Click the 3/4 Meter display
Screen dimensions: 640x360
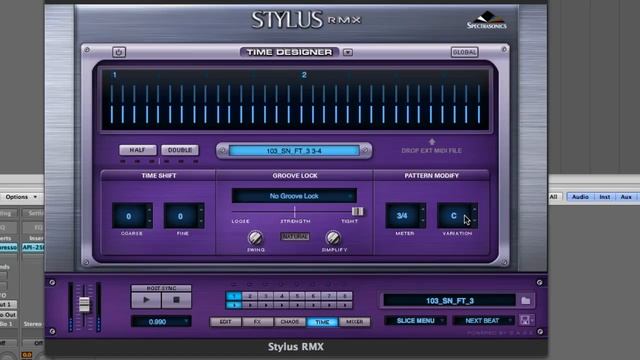(x=402, y=216)
